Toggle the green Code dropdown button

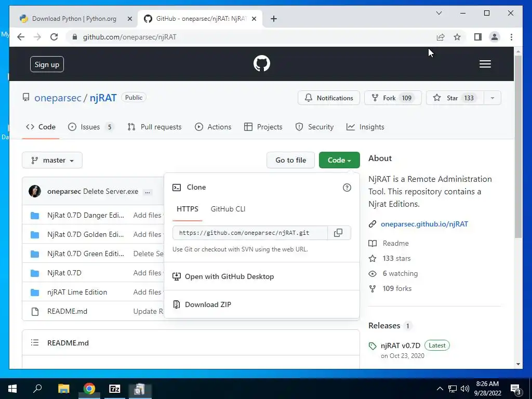coord(339,160)
